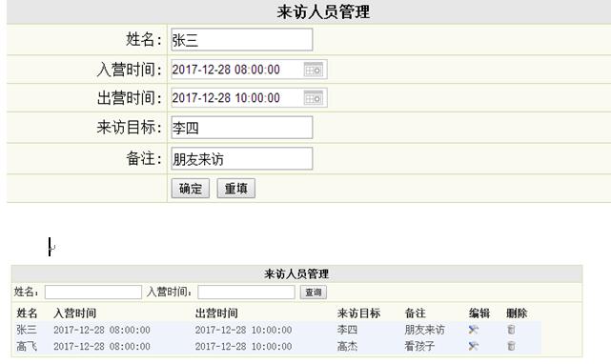
Task: Delete the 高飞 visitor record
Action: point(511,346)
